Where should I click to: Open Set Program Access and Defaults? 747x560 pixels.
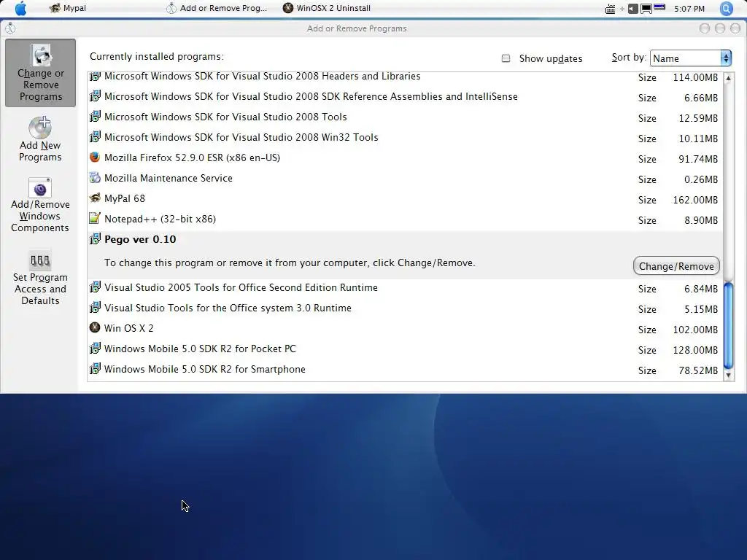click(x=40, y=278)
